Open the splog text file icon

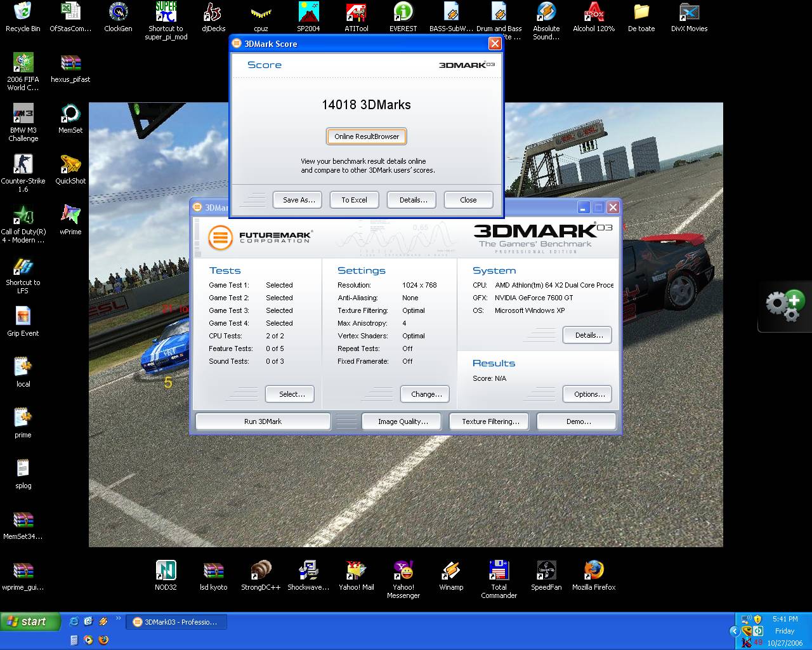pyautogui.click(x=23, y=474)
